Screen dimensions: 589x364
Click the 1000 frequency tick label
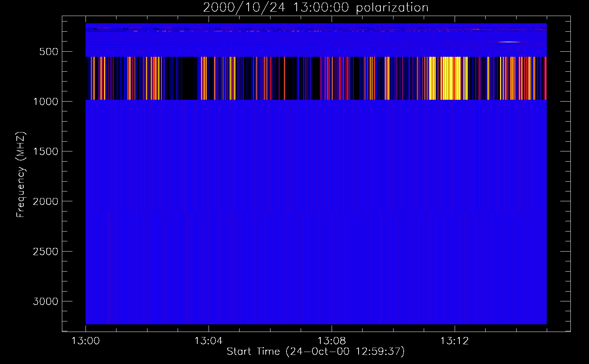[46, 102]
